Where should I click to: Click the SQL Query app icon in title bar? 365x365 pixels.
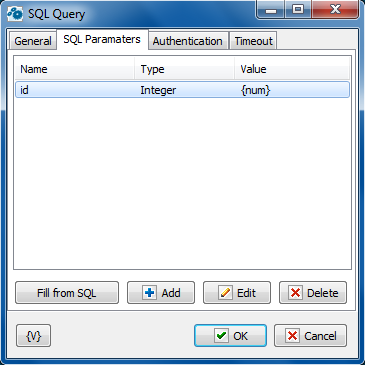click(x=15, y=14)
